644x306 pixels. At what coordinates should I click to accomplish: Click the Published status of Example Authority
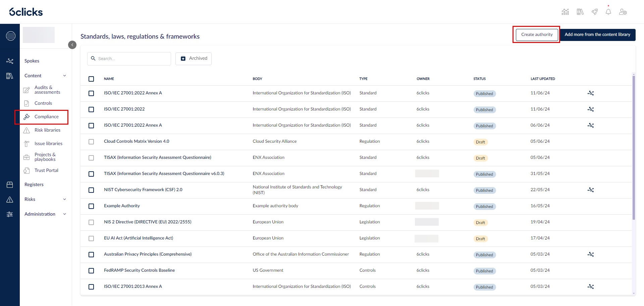click(x=484, y=206)
